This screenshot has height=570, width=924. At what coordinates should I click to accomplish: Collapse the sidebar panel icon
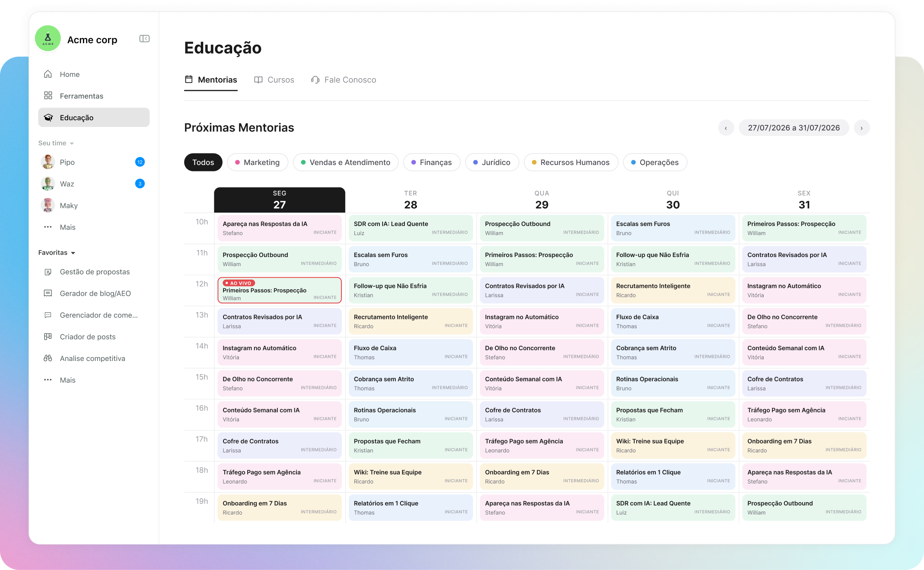(x=144, y=38)
